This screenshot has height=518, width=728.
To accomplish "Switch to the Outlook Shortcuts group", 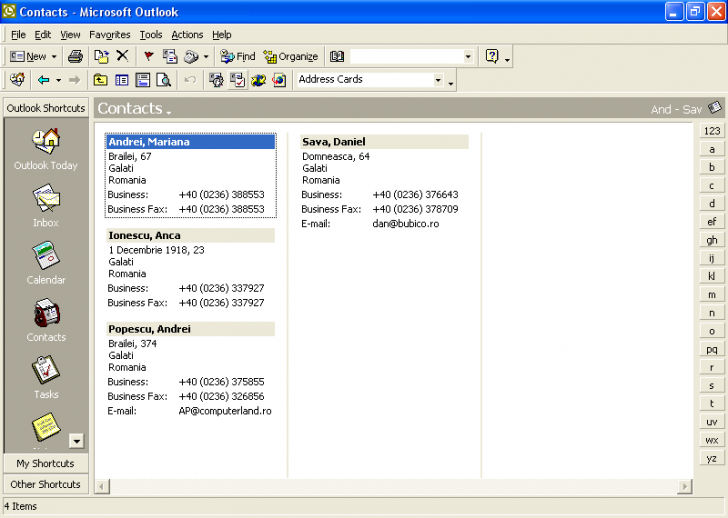I will pyautogui.click(x=46, y=108).
